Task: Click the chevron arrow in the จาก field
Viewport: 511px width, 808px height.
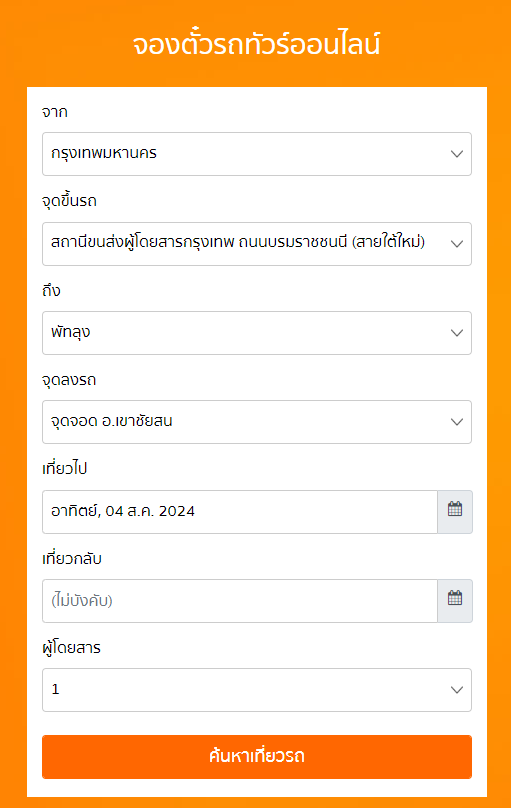Action: (457, 154)
